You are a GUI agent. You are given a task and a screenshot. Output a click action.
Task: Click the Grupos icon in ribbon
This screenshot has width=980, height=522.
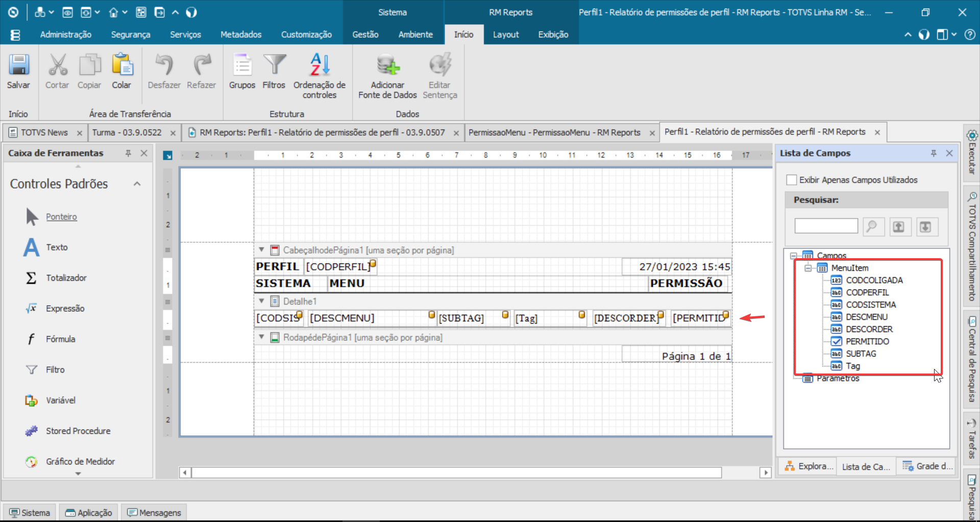(x=242, y=66)
